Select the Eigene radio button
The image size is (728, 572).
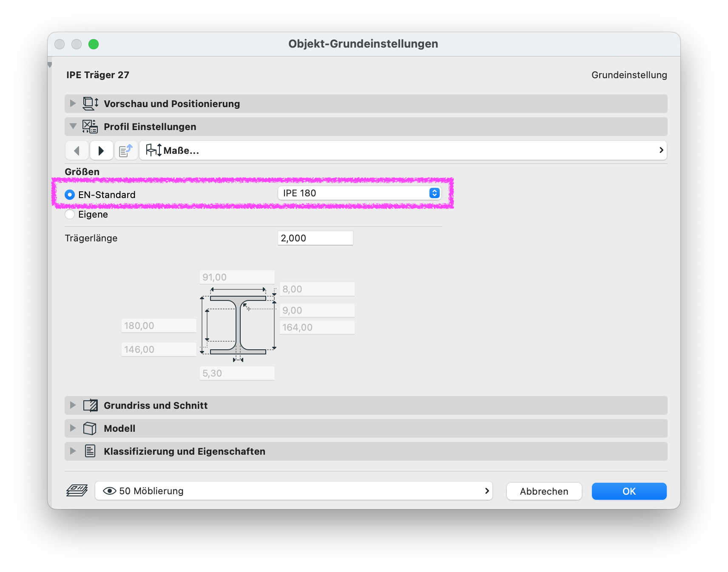(70, 214)
